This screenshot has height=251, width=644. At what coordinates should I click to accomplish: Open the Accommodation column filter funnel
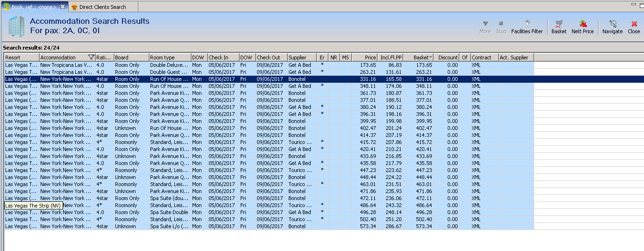[x=91, y=57]
